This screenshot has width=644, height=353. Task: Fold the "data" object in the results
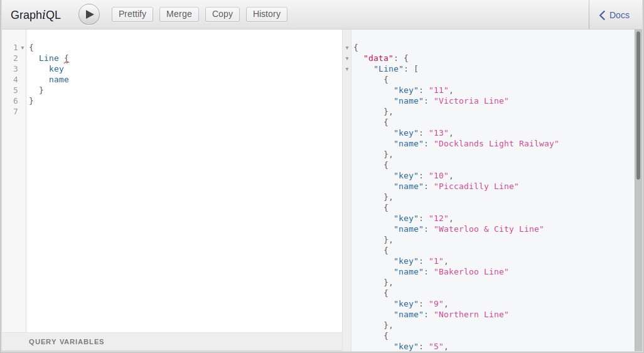346,58
